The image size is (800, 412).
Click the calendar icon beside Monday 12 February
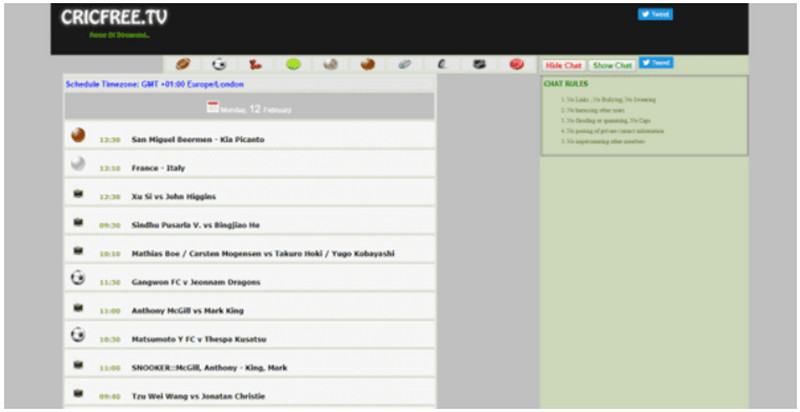(x=212, y=107)
